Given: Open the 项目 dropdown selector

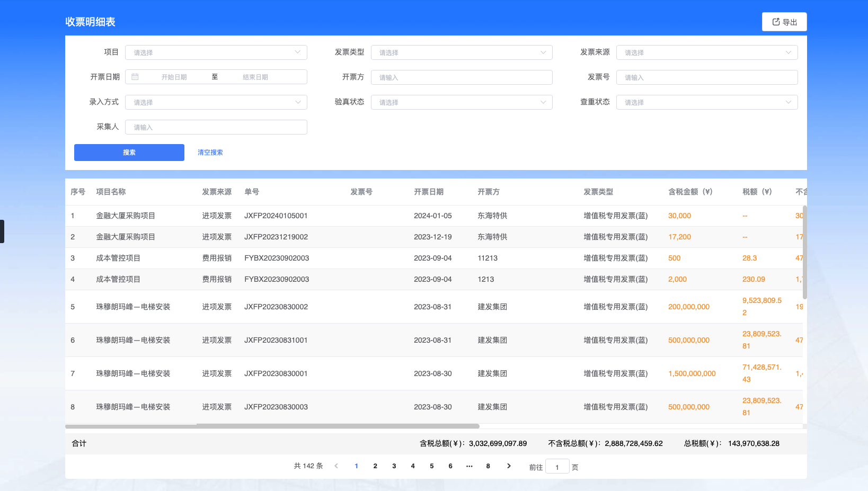Looking at the screenshot, I should pos(216,52).
